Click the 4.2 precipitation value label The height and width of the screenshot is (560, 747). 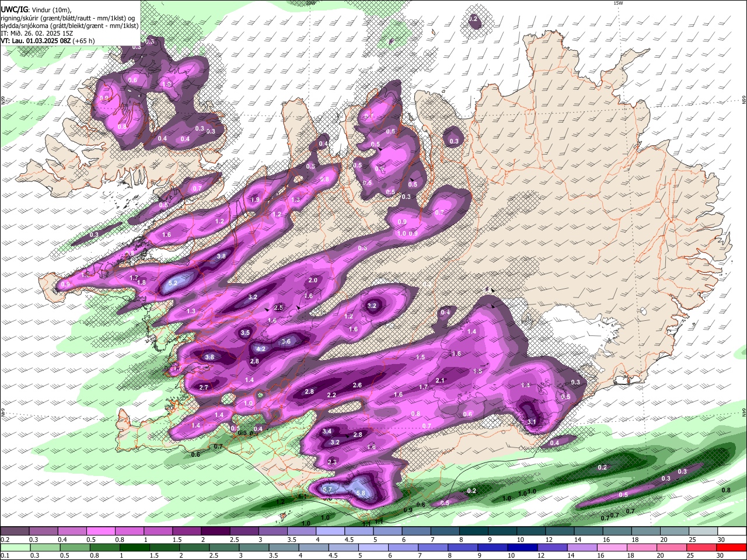tap(261, 349)
